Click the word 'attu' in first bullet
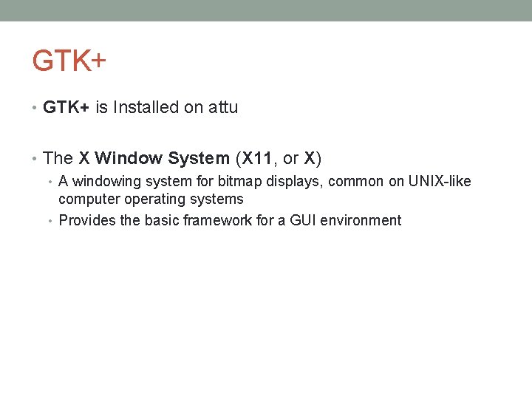The image size is (532, 399). 223,107
